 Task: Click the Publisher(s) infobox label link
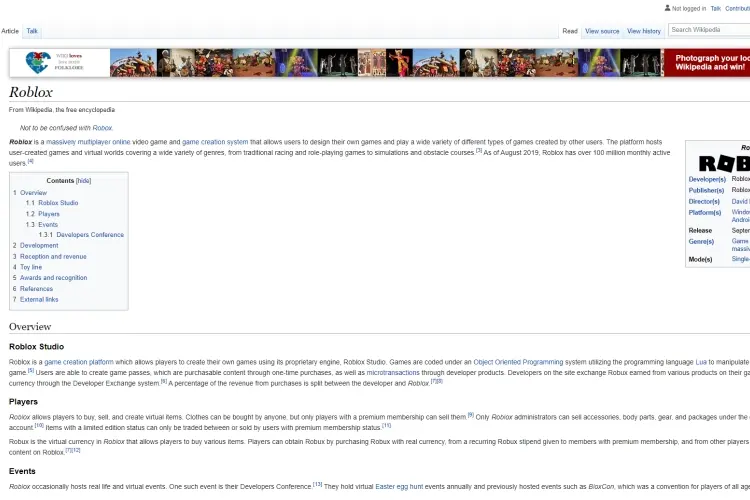pyautogui.click(x=706, y=190)
